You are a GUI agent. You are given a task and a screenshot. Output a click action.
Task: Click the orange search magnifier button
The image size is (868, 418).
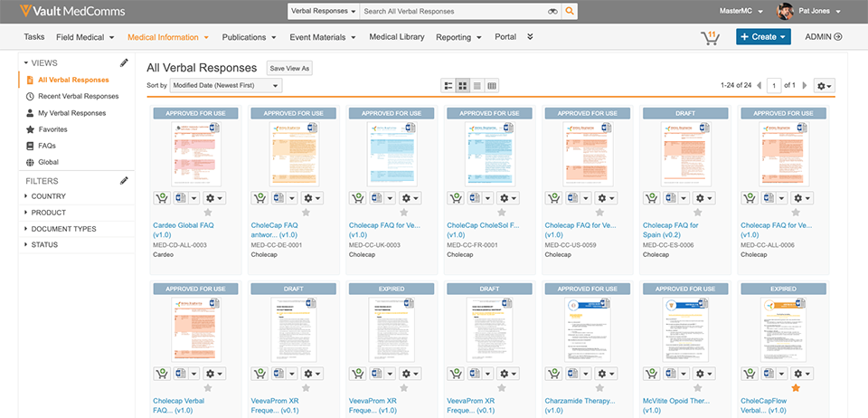click(570, 12)
